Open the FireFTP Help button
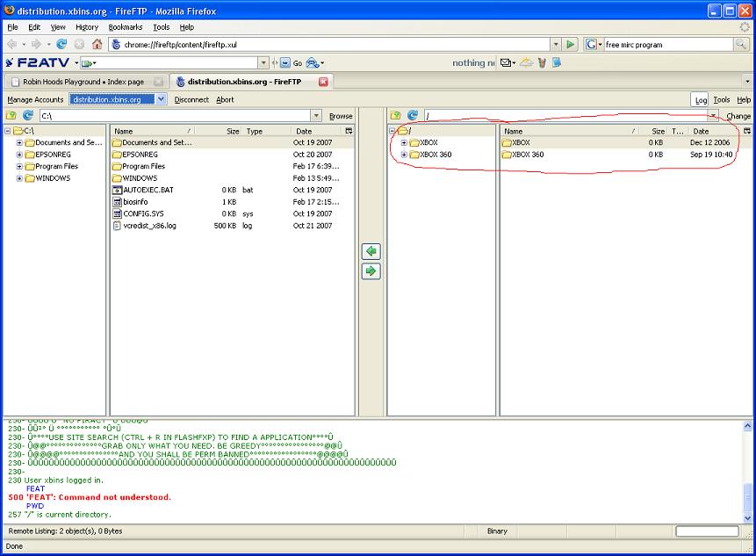Image resolution: width=756 pixels, height=556 pixels. point(744,99)
